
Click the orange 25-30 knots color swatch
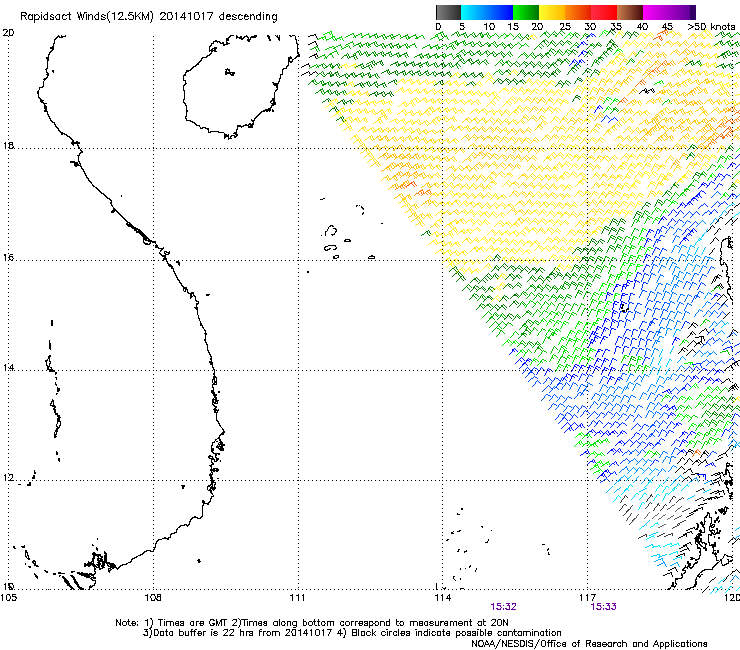[578, 12]
